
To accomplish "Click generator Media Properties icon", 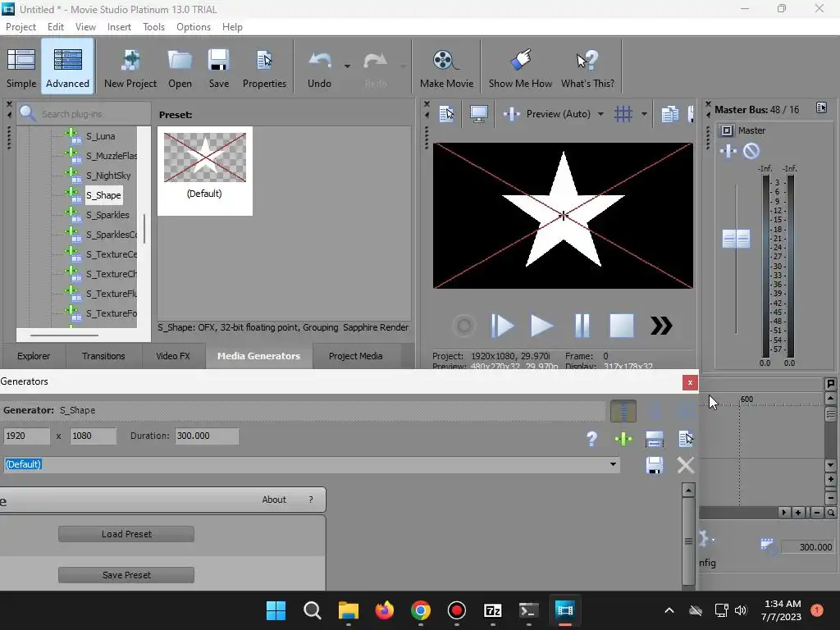I will (686, 438).
